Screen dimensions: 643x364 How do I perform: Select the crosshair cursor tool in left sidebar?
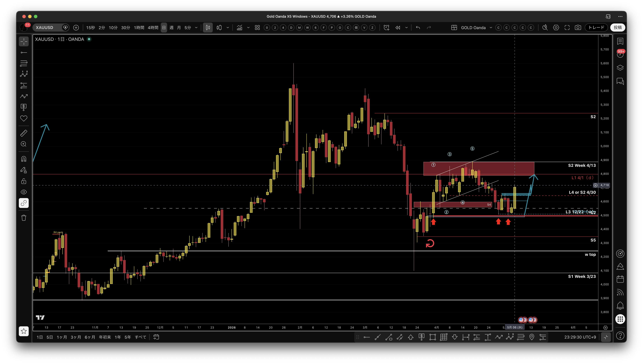24,42
